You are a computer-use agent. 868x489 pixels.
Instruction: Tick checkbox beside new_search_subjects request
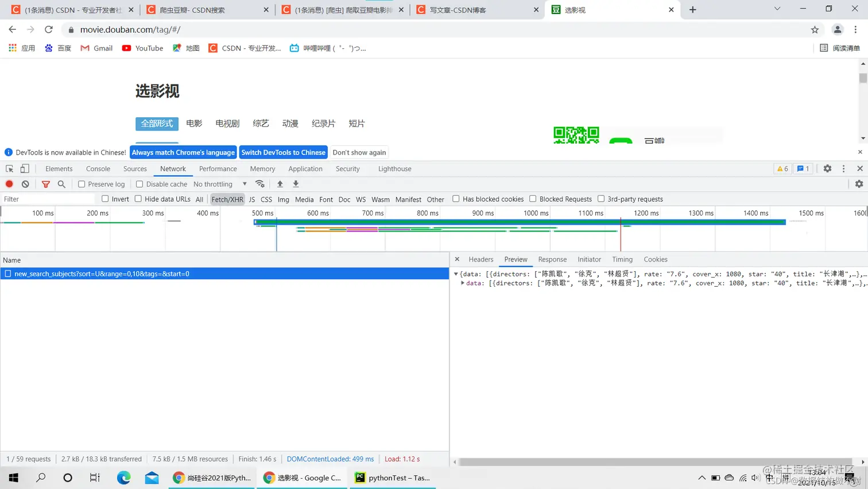8,274
